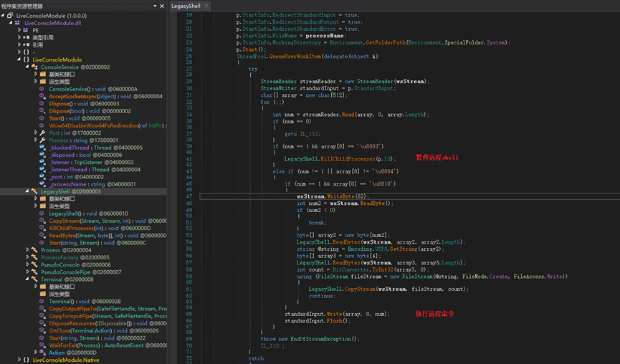
Task: Click the KillChildProcesses method icon
Action: 42,228
